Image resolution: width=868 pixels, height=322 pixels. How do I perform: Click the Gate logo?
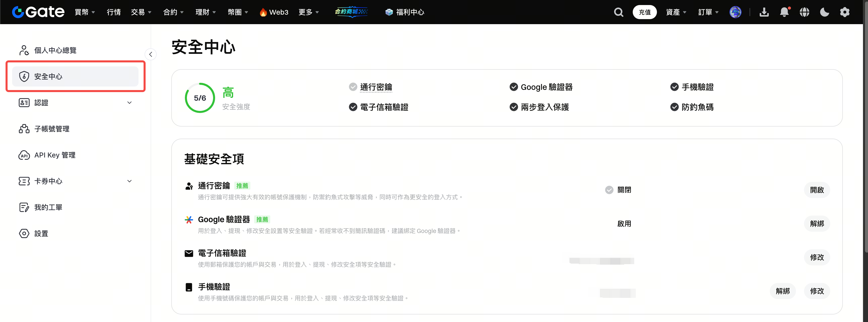tap(38, 12)
